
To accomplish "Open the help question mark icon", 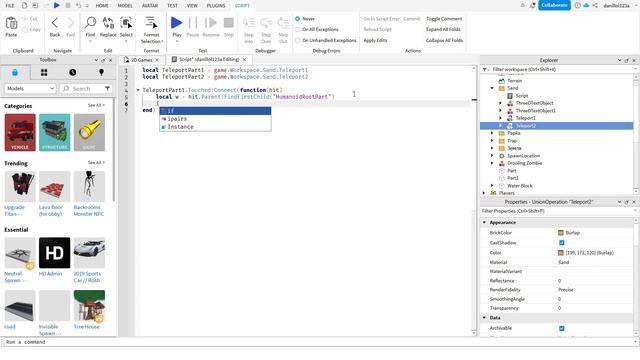I will 577,5.
